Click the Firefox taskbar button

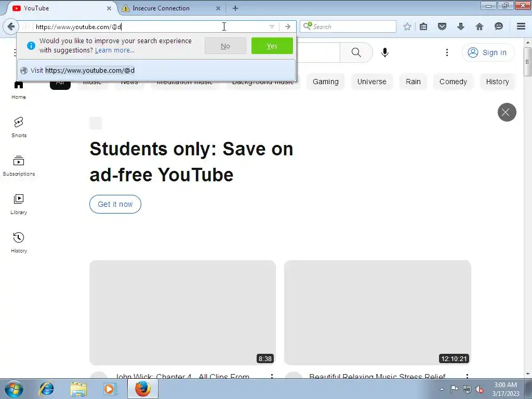pos(143,389)
